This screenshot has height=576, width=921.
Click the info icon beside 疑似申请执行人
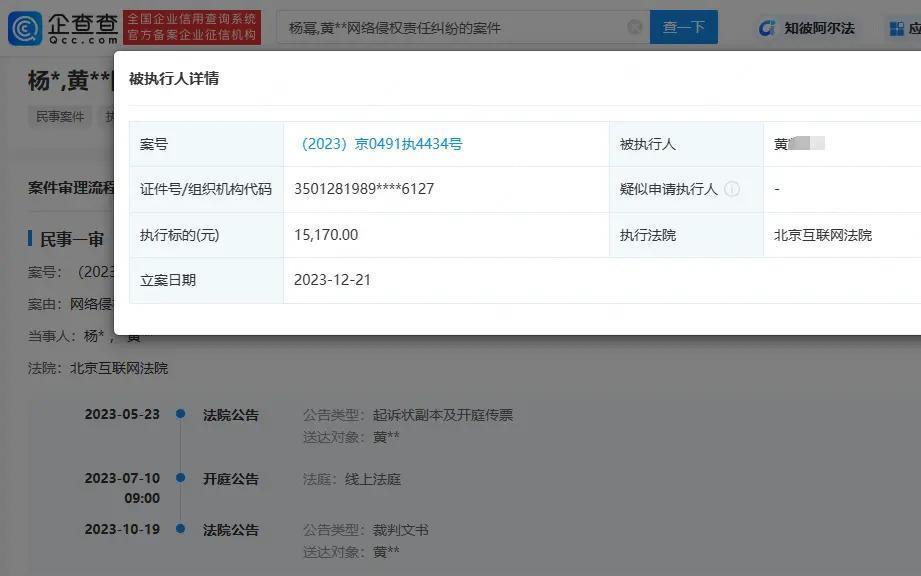click(731, 189)
